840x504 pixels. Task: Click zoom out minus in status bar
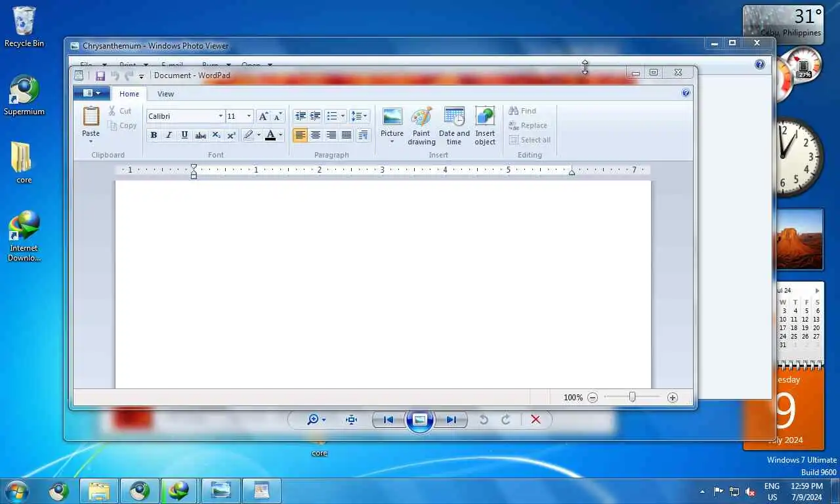tap(593, 397)
